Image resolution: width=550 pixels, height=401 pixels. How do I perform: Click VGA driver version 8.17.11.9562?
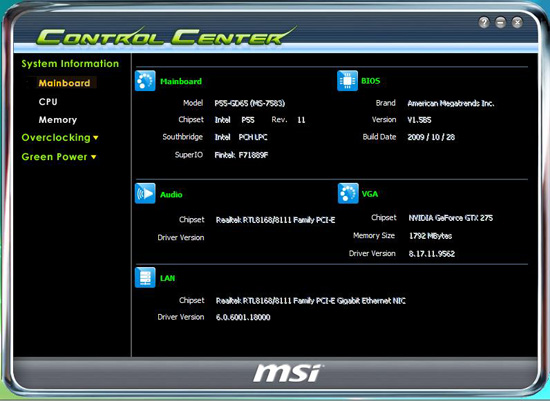(x=432, y=254)
